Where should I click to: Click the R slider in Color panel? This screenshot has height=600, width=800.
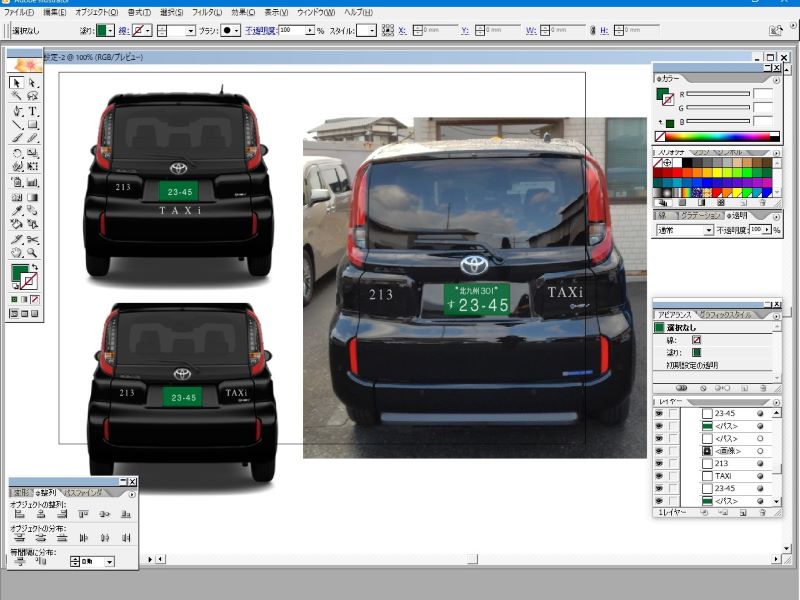click(x=718, y=94)
